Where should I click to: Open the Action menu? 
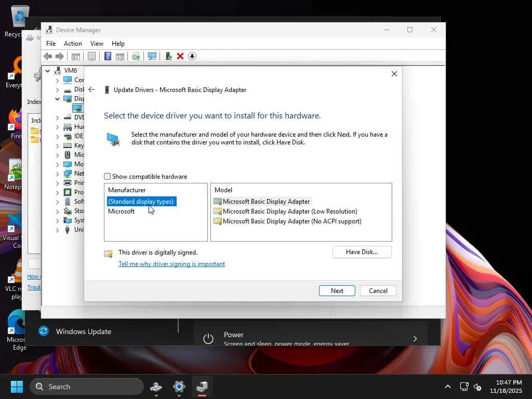pyautogui.click(x=73, y=44)
